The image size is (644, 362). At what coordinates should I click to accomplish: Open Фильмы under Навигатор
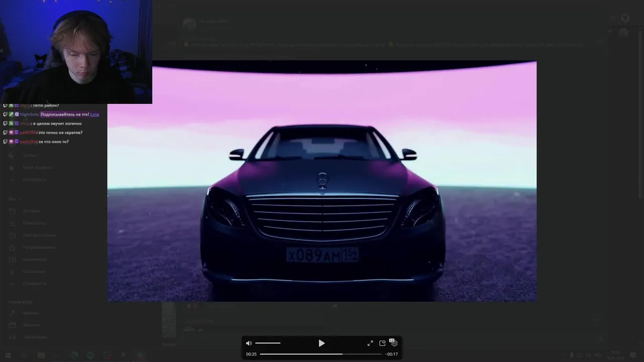click(31, 325)
